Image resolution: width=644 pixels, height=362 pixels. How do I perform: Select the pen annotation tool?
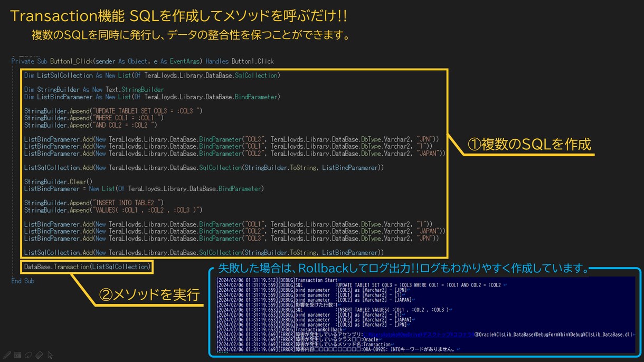click(x=7, y=355)
